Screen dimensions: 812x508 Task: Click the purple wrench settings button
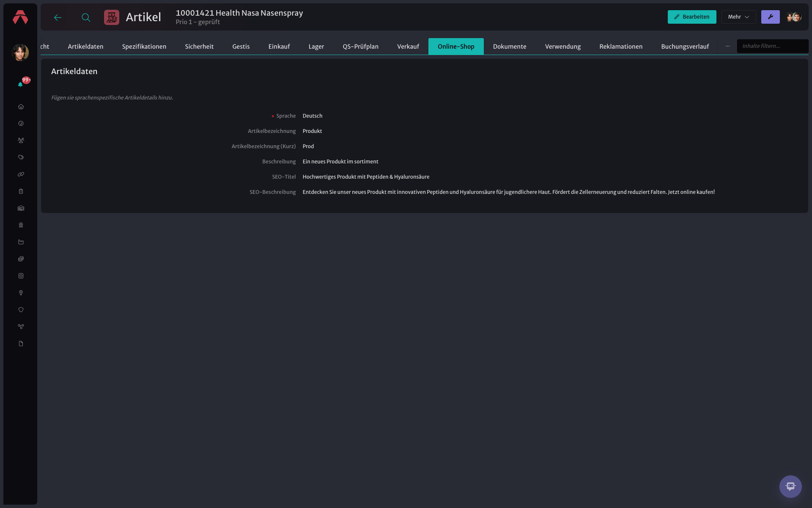[770, 17]
